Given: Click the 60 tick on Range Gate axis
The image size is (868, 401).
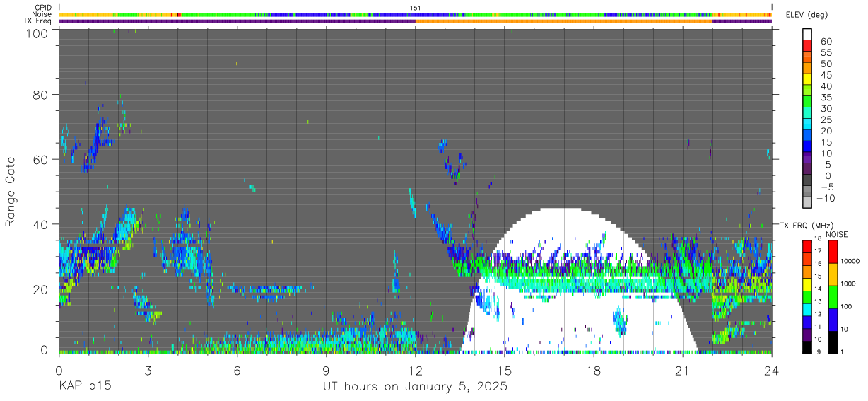Looking at the screenshot, I should tap(40, 159).
